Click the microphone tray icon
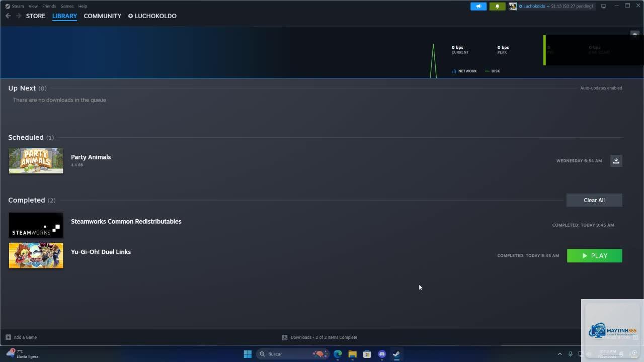This screenshot has height=362, width=644. pyautogui.click(x=570, y=354)
